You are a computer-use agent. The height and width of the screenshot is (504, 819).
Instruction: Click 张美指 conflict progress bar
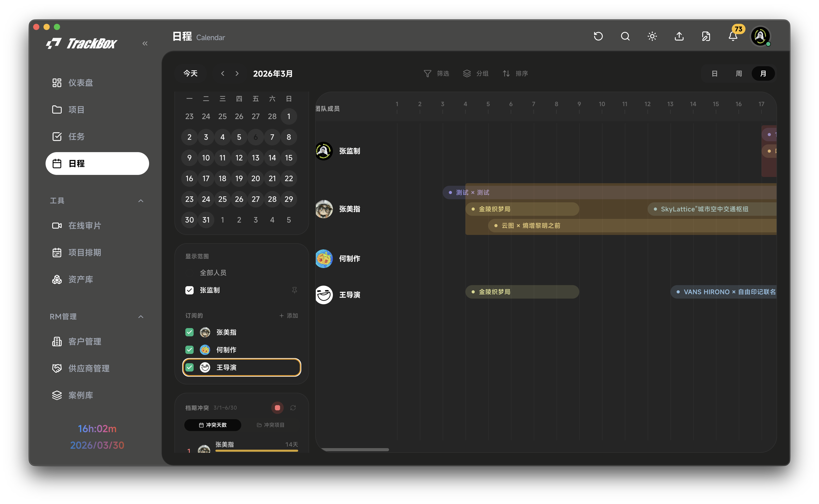(x=257, y=451)
